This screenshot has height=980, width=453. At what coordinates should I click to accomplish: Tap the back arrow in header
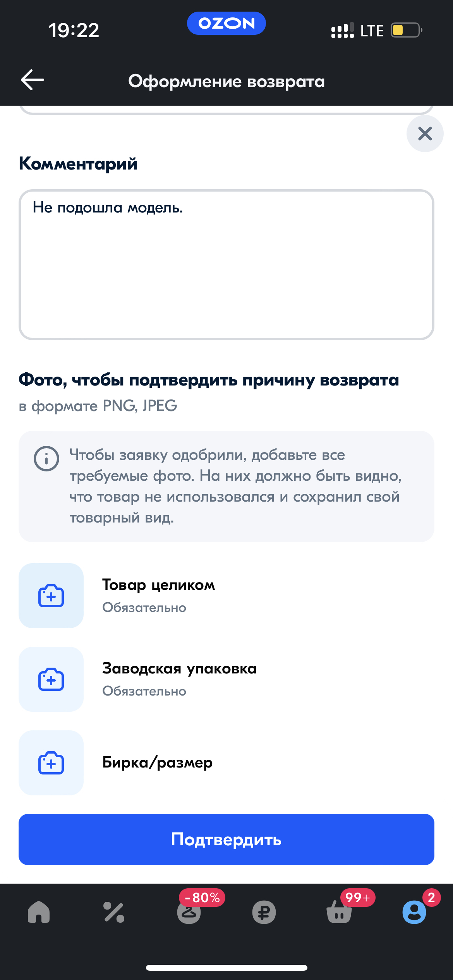tap(33, 80)
